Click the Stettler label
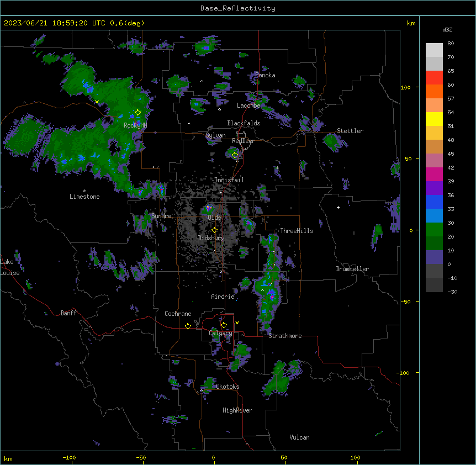The height and width of the screenshot is (465, 476). click(x=350, y=131)
